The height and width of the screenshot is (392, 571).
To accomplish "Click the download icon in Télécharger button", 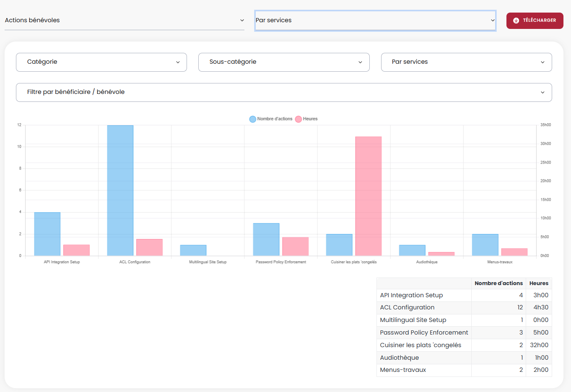I will [x=516, y=21].
